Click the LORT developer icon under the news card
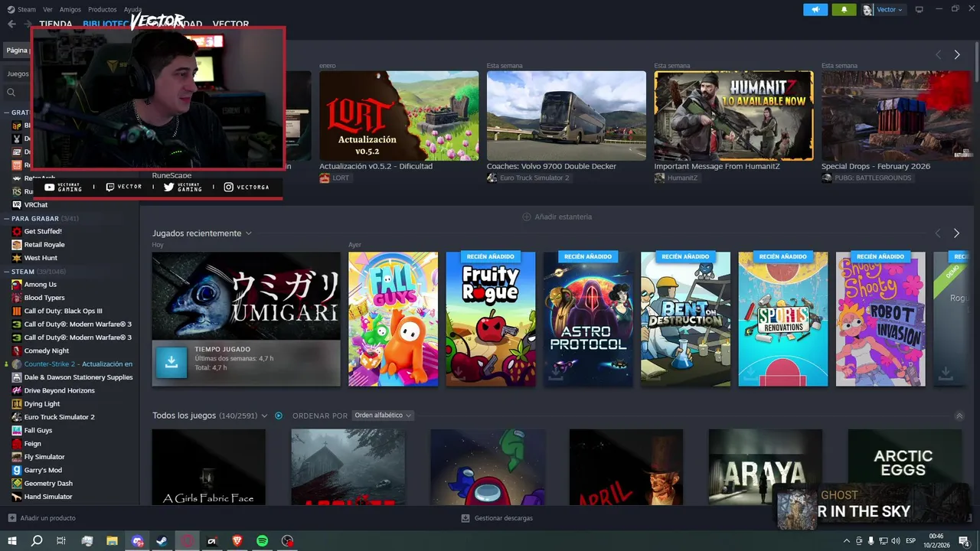This screenshot has height=551, width=980. click(325, 178)
